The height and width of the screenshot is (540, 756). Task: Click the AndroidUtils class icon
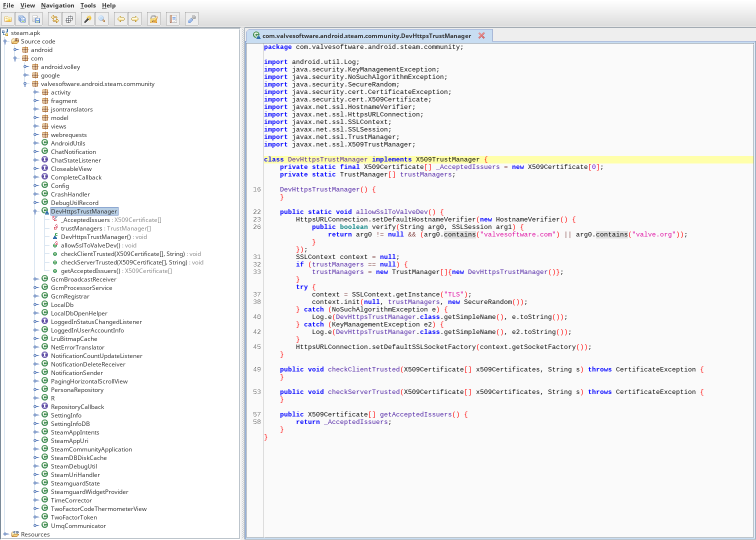(45, 143)
